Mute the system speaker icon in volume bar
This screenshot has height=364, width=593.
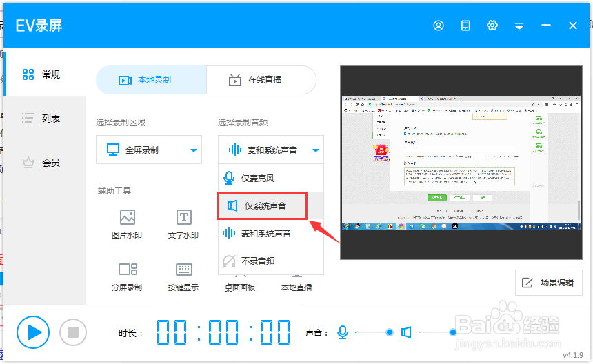pos(406,332)
